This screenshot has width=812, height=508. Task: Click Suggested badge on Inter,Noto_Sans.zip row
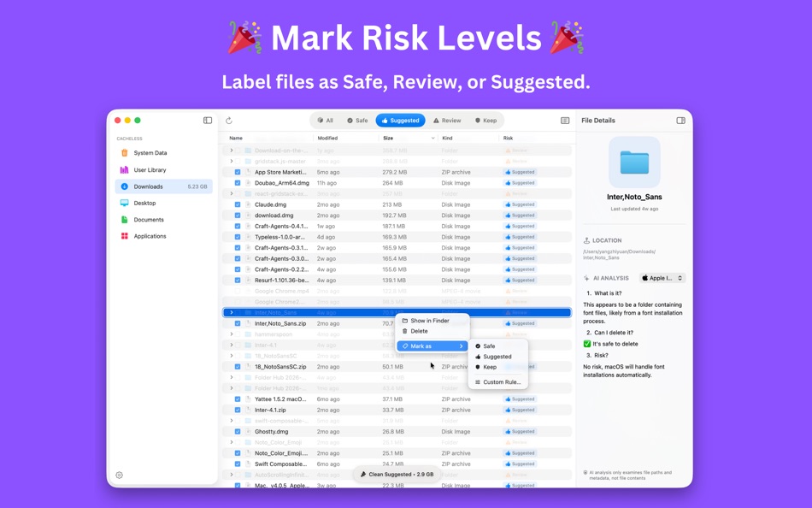(520, 323)
